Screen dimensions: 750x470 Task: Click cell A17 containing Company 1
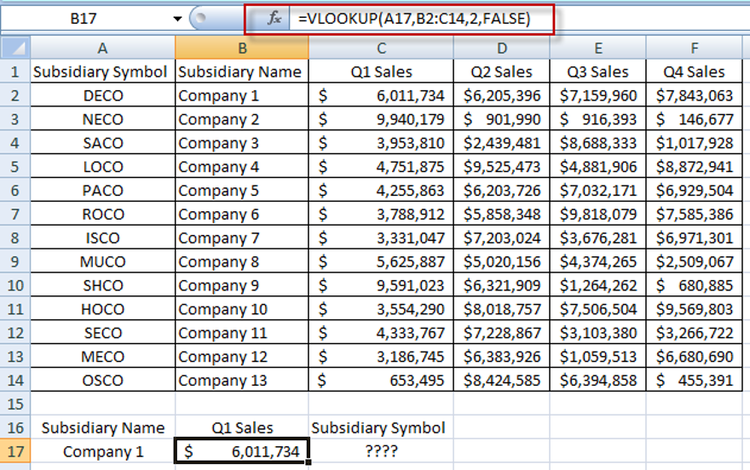[103, 451]
